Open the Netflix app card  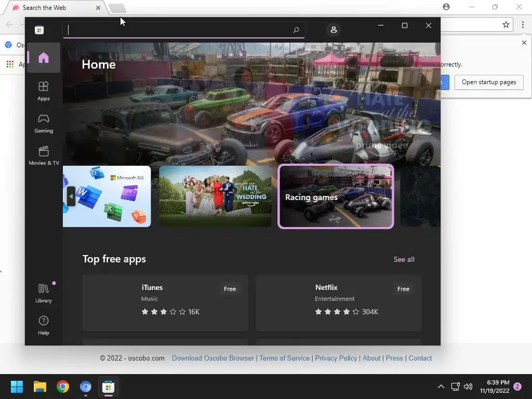(339, 303)
